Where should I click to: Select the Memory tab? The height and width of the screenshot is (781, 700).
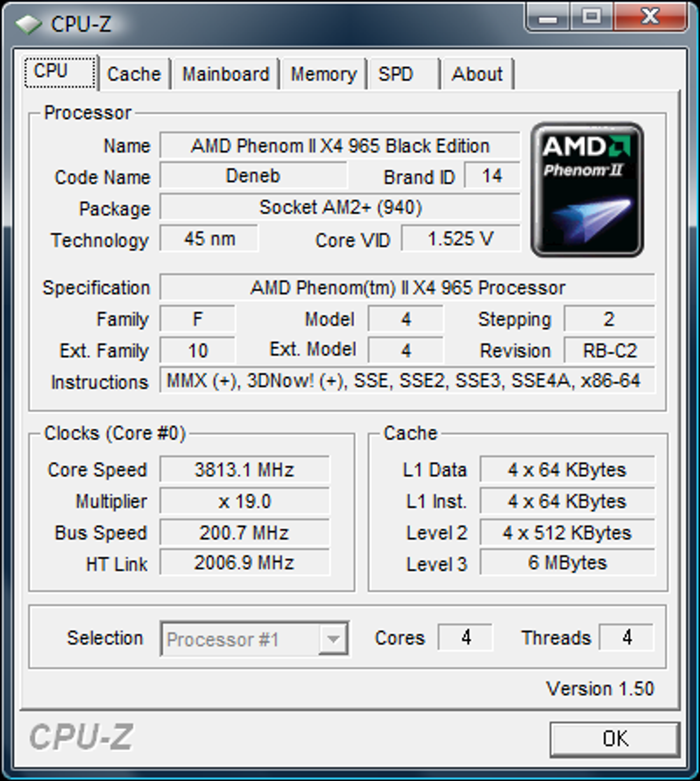coord(323,74)
